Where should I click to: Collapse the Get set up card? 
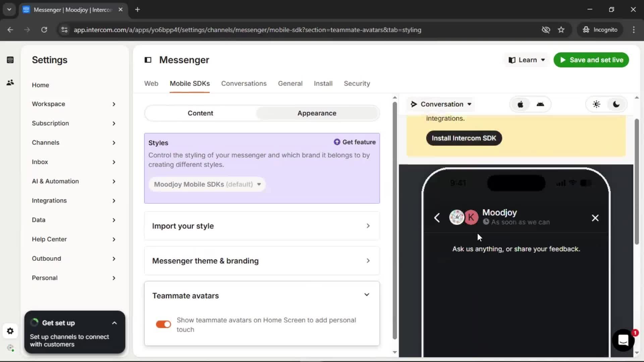click(x=114, y=323)
